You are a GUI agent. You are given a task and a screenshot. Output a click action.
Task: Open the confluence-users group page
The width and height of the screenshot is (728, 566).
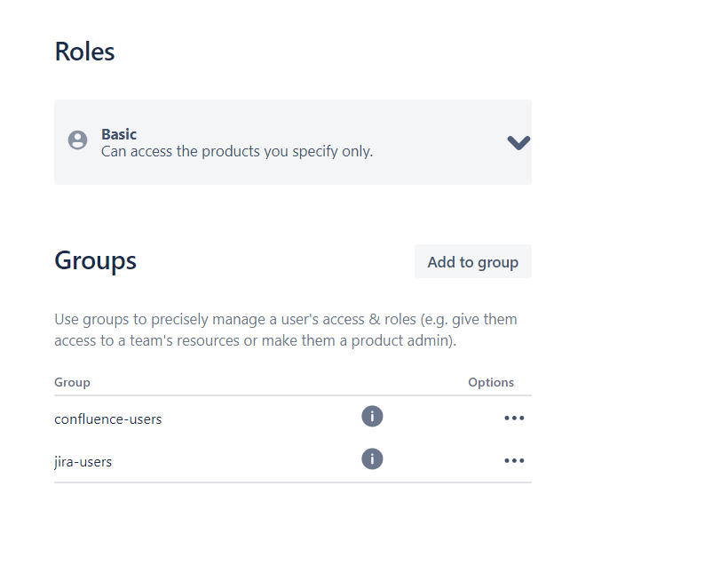107,419
